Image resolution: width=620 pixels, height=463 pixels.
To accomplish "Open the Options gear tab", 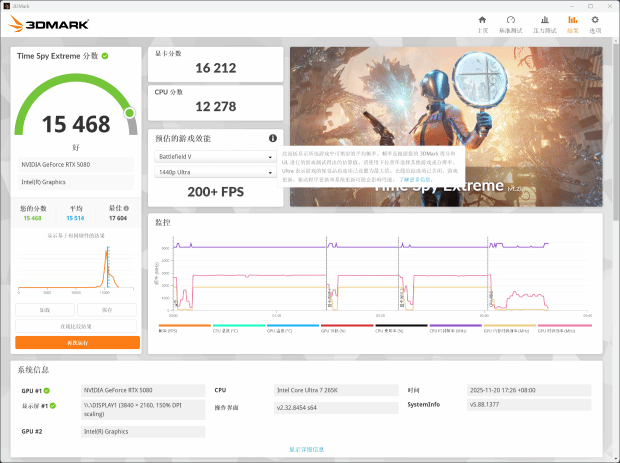I will (x=596, y=23).
